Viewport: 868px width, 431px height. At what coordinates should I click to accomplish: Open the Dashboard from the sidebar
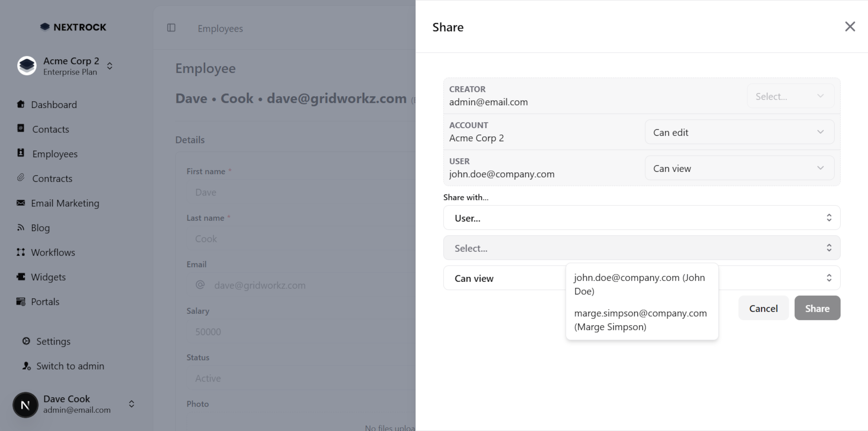click(21, 104)
